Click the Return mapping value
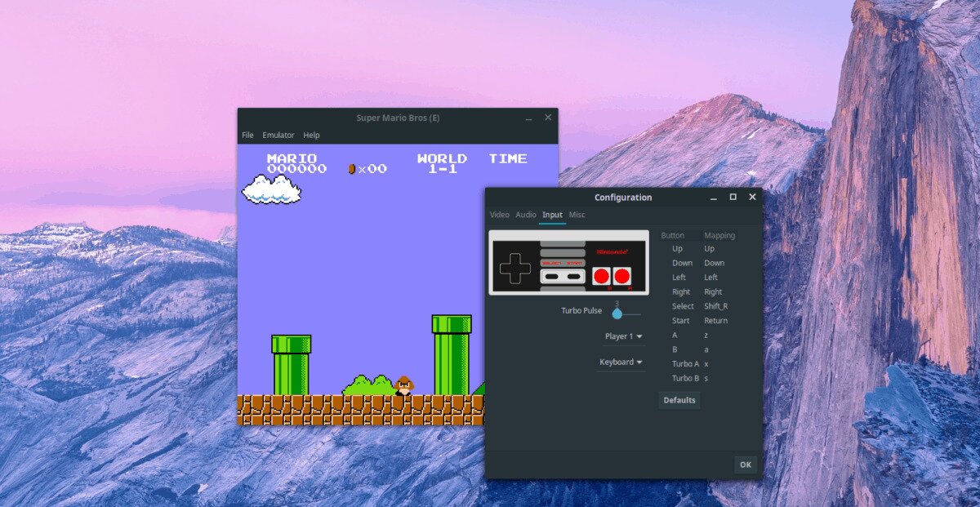Viewport: 980px width, 507px height. [715, 321]
